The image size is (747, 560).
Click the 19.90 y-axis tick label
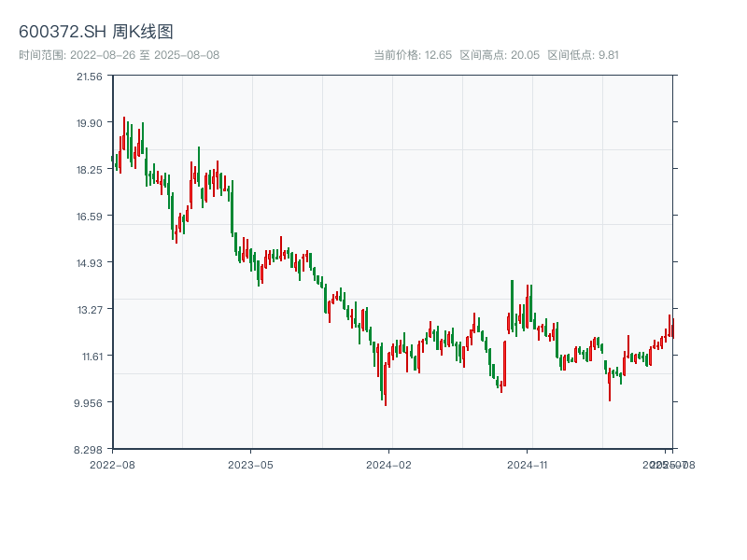(90, 123)
